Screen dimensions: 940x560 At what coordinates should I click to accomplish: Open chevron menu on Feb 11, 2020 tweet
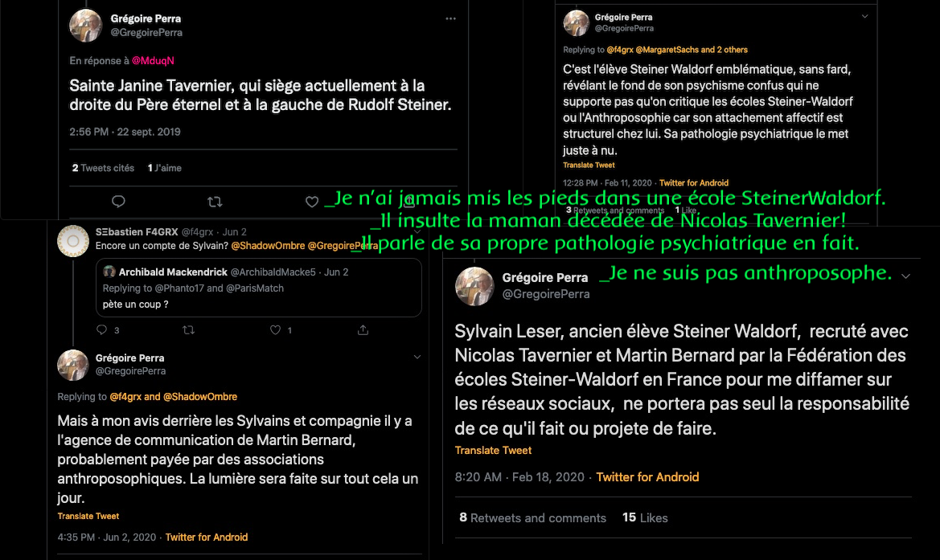[x=864, y=17]
